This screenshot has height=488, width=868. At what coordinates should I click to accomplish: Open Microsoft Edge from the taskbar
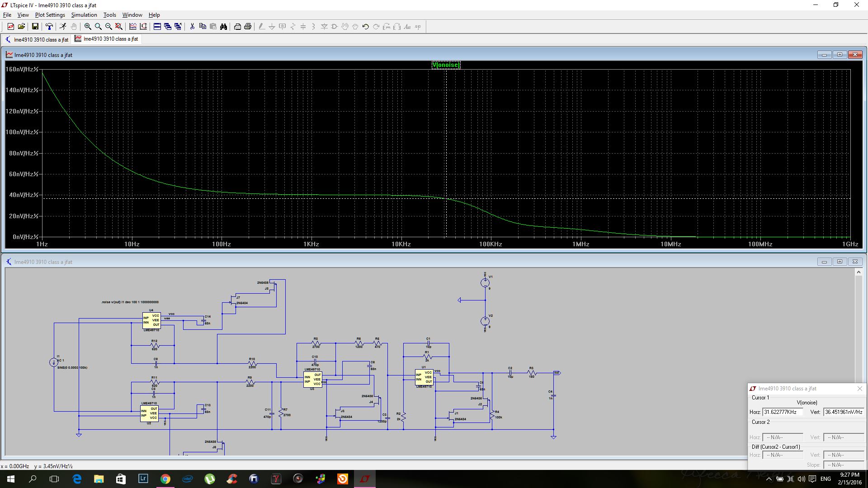(x=77, y=479)
